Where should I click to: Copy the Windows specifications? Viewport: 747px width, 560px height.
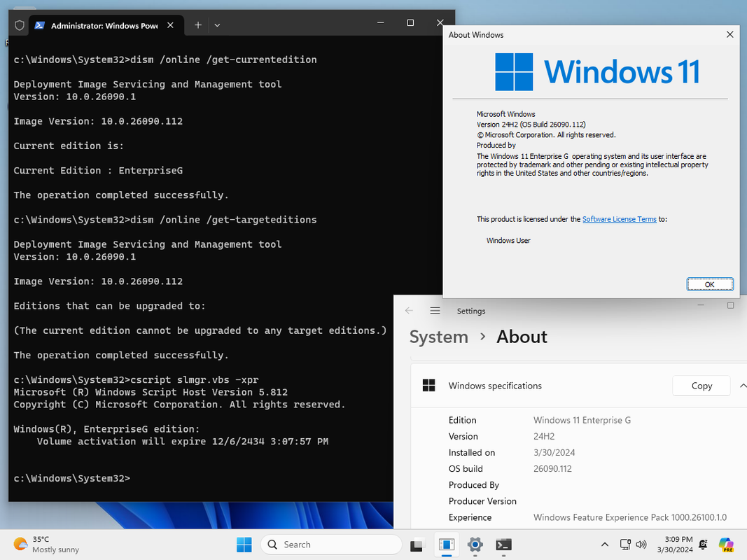pyautogui.click(x=701, y=386)
